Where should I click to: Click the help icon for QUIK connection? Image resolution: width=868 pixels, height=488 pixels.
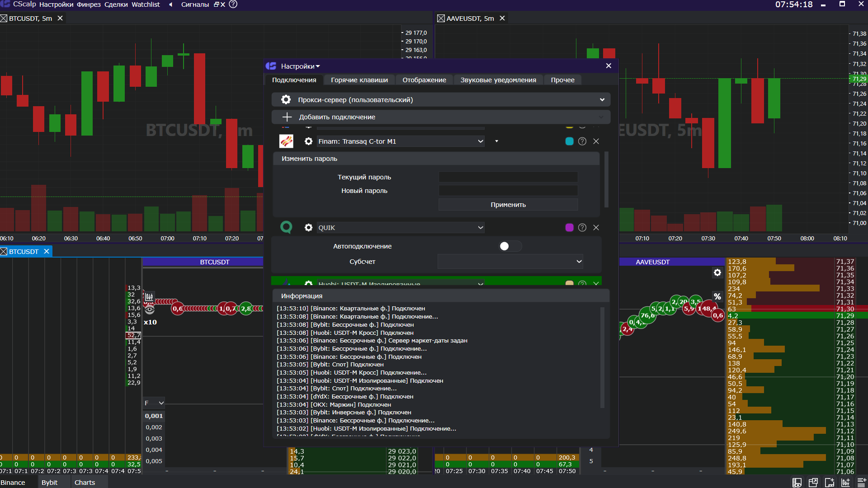click(582, 228)
